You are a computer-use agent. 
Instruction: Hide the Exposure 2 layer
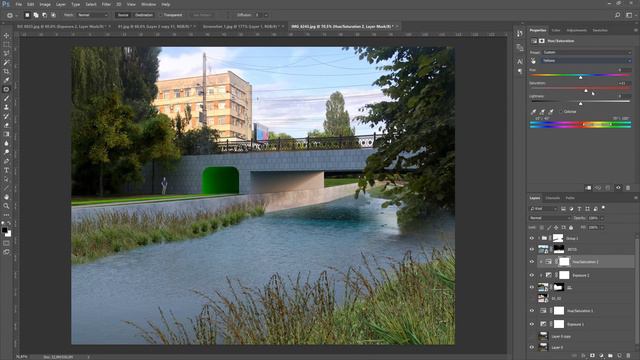(x=532, y=275)
